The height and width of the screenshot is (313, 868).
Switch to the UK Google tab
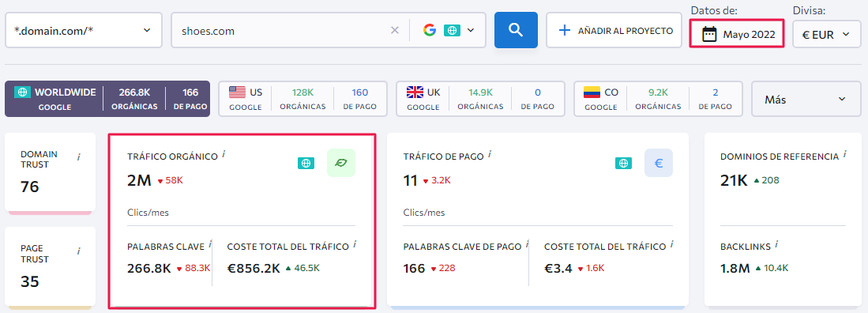point(480,99)
